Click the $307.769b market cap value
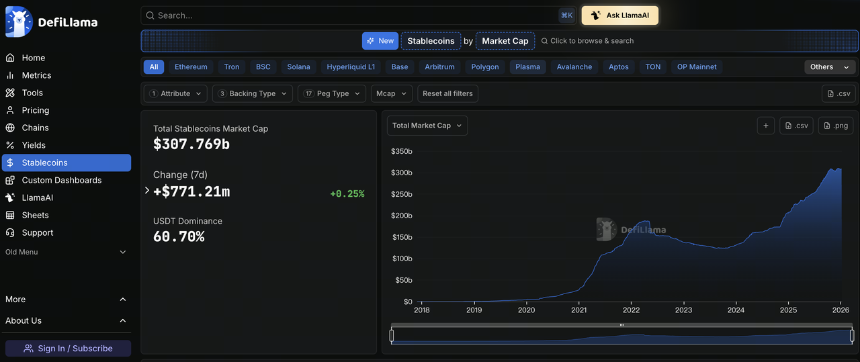The width and height of the screenshot is (860, 362). click(x=191, y=145)
